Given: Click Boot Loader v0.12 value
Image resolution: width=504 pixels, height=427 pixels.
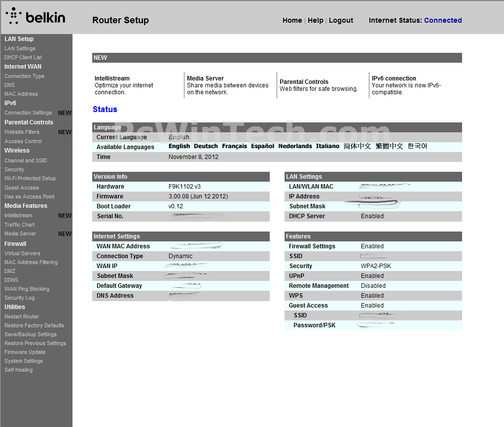Looking at the screenshot, I should tap(176, 206).
